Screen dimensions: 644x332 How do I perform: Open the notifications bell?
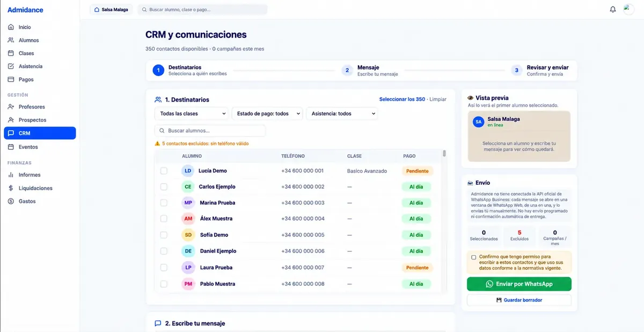click(x=613, y=9)
